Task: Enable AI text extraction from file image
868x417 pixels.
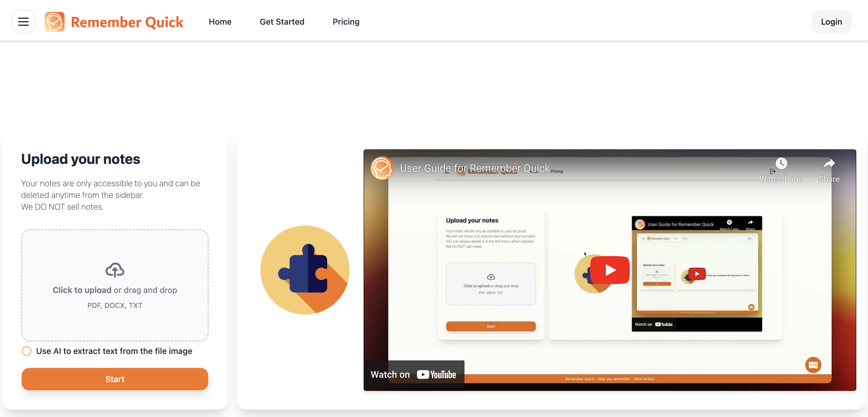Action: pyautogui.click(x=27, y=351)
